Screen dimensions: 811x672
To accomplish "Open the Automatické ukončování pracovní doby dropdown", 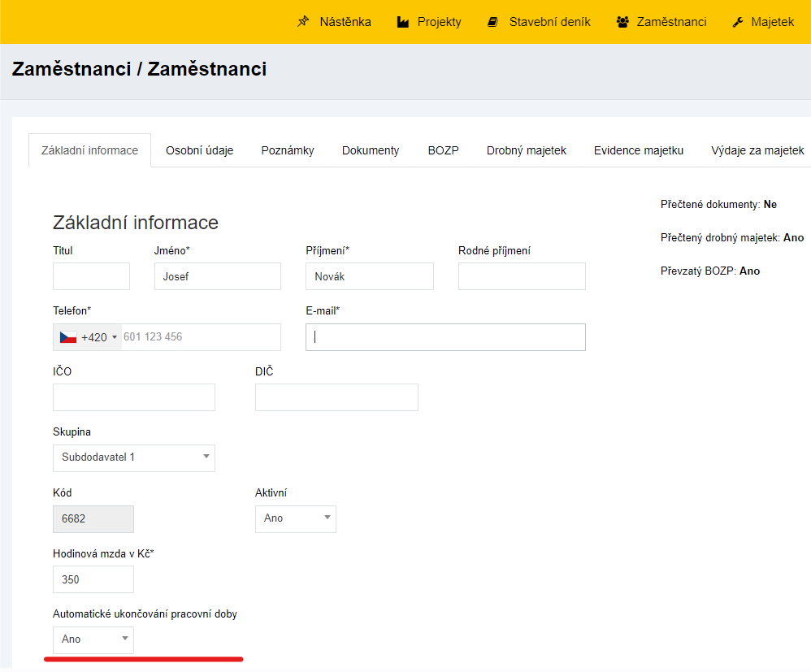I will (93, 639).
